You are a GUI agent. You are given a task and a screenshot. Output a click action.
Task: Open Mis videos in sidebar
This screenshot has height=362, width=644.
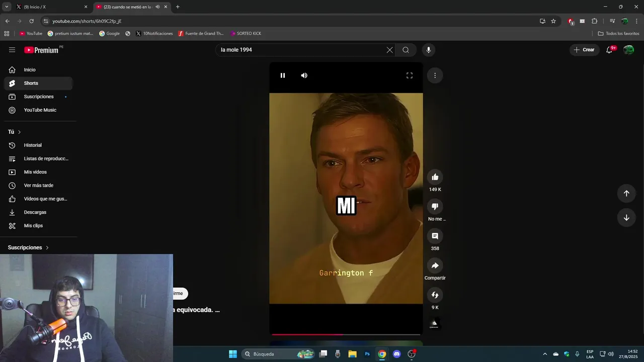click(38, 172)
